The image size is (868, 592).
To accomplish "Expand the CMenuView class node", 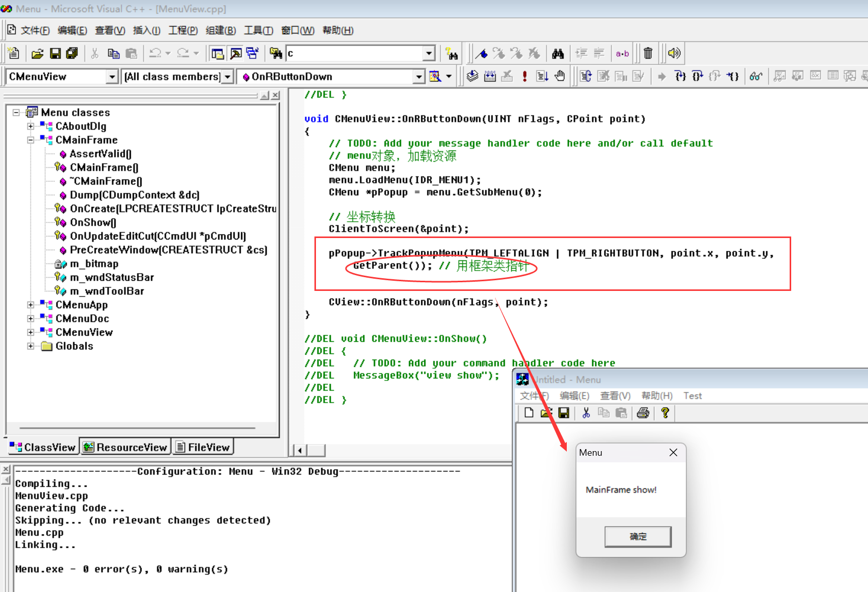I will (x=31, y=332).
